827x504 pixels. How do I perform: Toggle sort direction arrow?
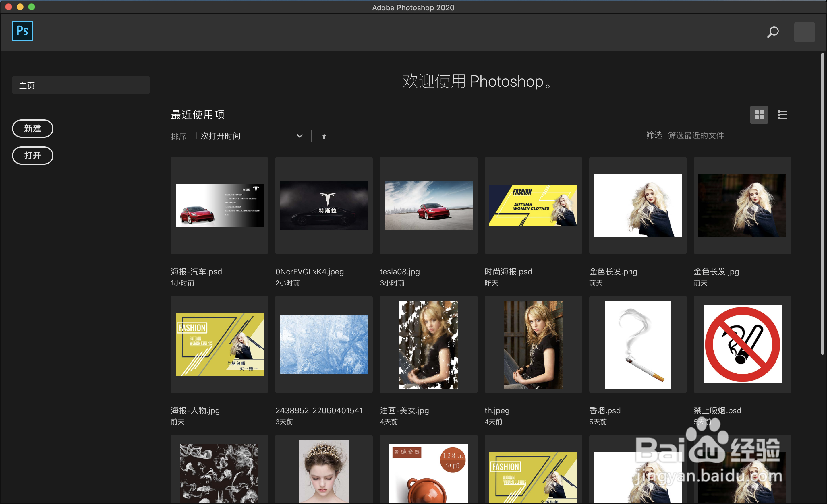[324, 136]
